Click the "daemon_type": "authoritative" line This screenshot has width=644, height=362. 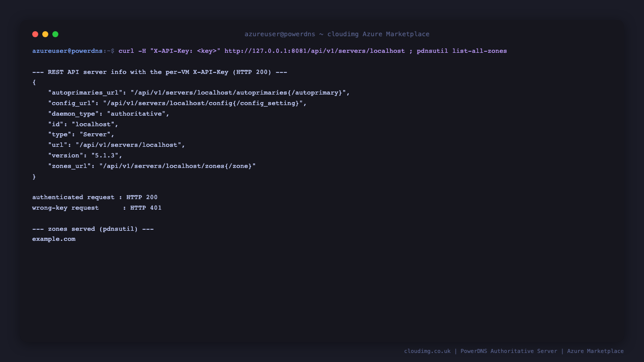(x=109, y=114)
